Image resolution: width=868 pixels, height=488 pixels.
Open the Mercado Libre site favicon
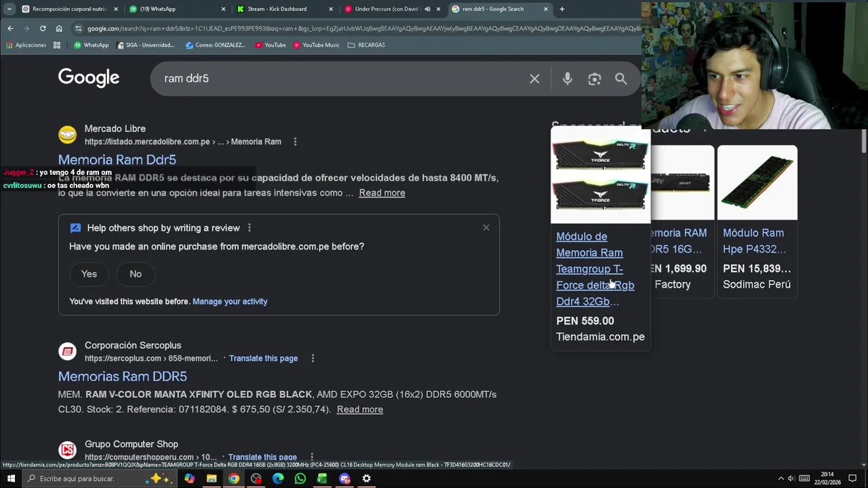point(67,135)
